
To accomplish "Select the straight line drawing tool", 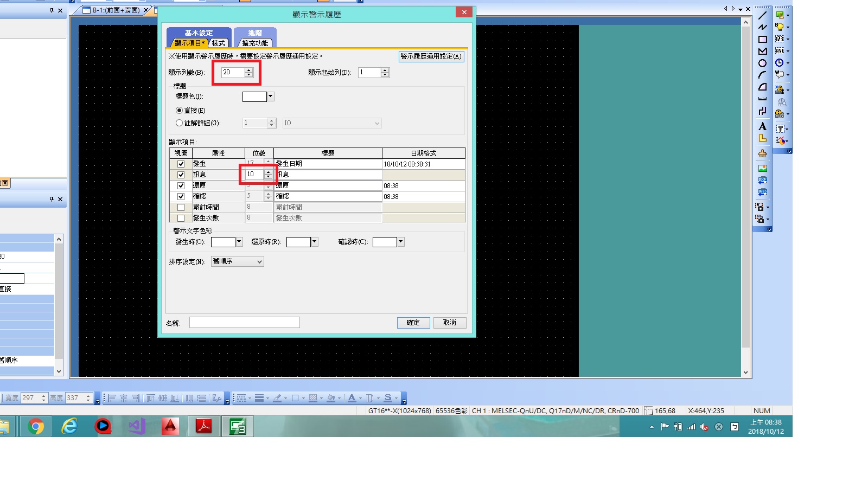I will pos(762,15).
